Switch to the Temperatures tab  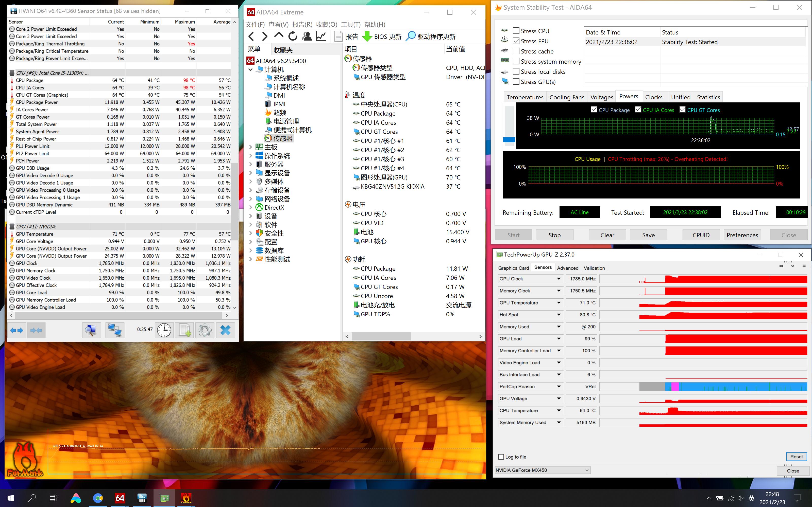coord(525,97)
